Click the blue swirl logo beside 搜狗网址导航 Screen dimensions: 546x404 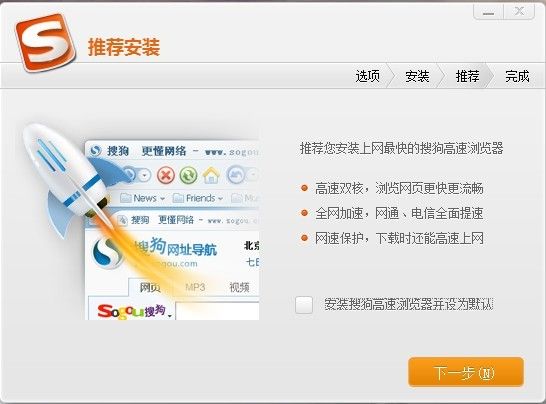click(108, 252)
